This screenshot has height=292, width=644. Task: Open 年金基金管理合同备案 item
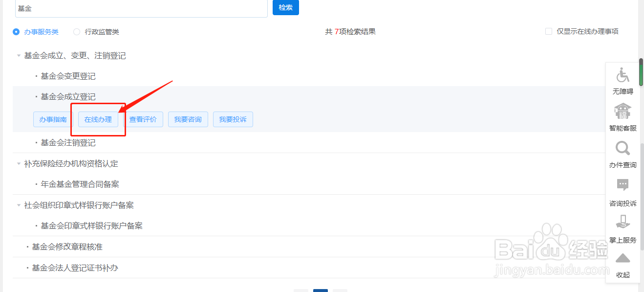pyautogui.click(x=80, y=184)
